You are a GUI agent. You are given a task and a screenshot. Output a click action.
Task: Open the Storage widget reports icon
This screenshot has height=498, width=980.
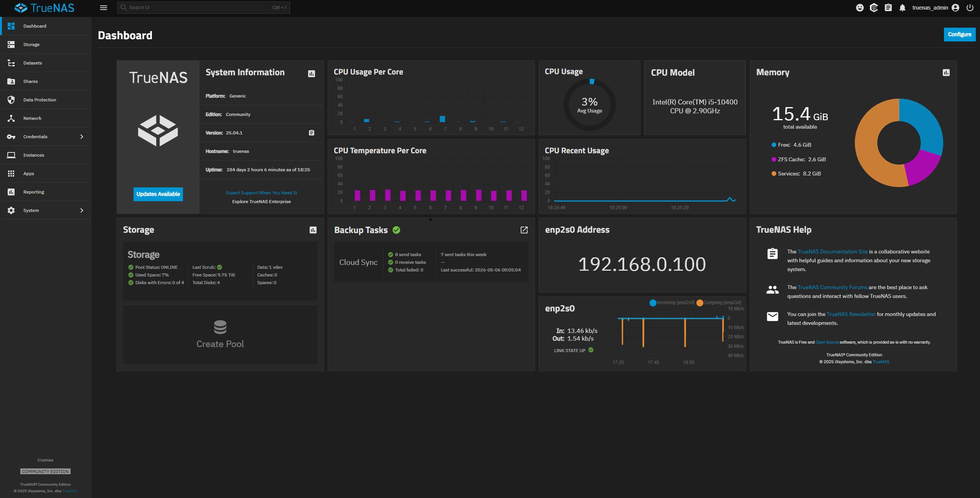(313, 230)
